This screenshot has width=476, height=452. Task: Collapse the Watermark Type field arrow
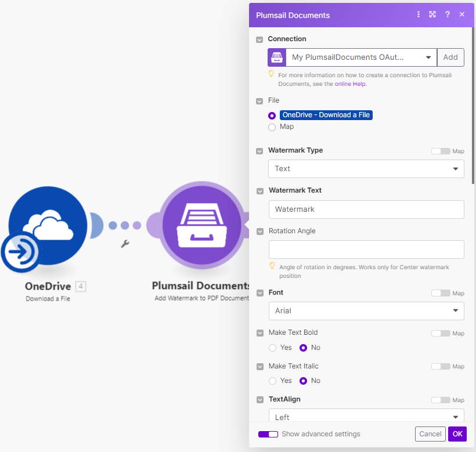click(x=259, y=151)
